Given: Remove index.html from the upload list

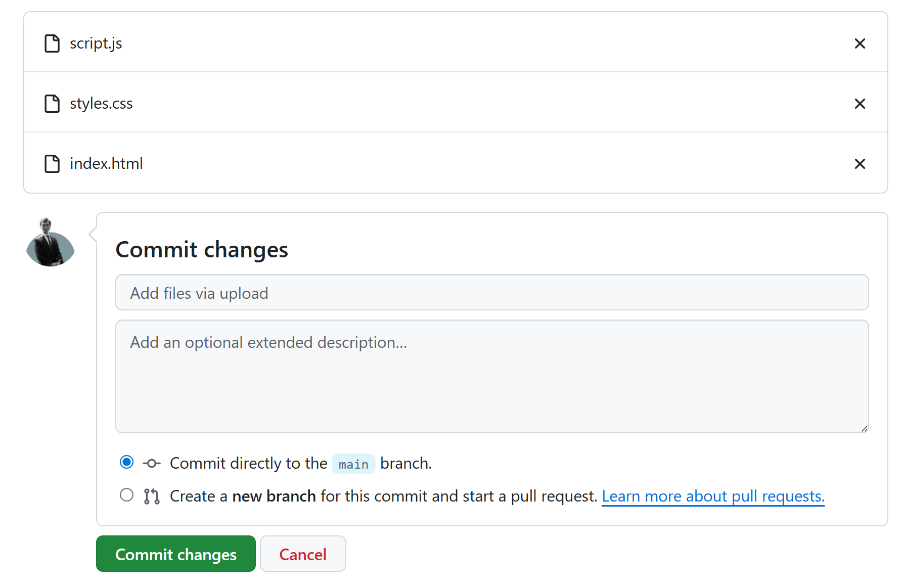Looking at the screenshot, I should pos(860,164).
